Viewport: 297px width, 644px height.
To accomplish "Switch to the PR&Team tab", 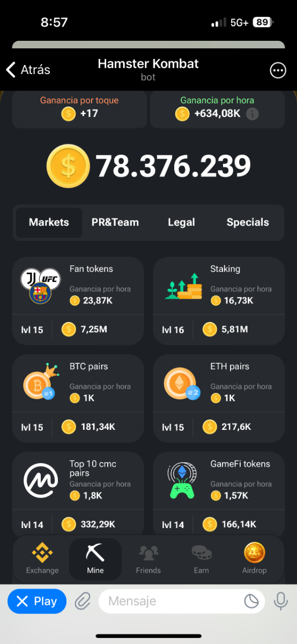I will click(x=115, y=222).
